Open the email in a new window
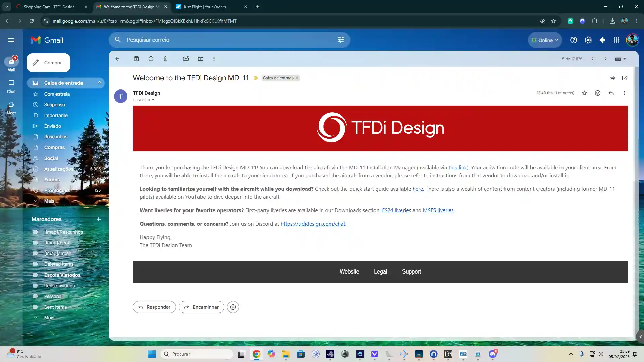Image resolution: width=644 pixels, height=362 pixels. coord(625,78)
